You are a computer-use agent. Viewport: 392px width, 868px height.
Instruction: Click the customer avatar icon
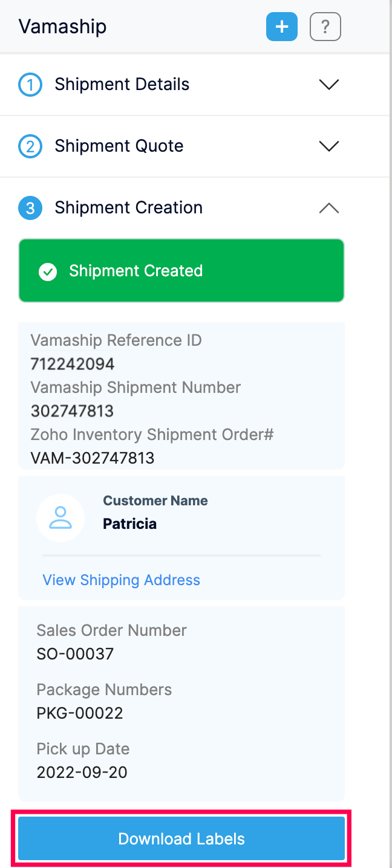pyautogui.click(x=60, y=517)
